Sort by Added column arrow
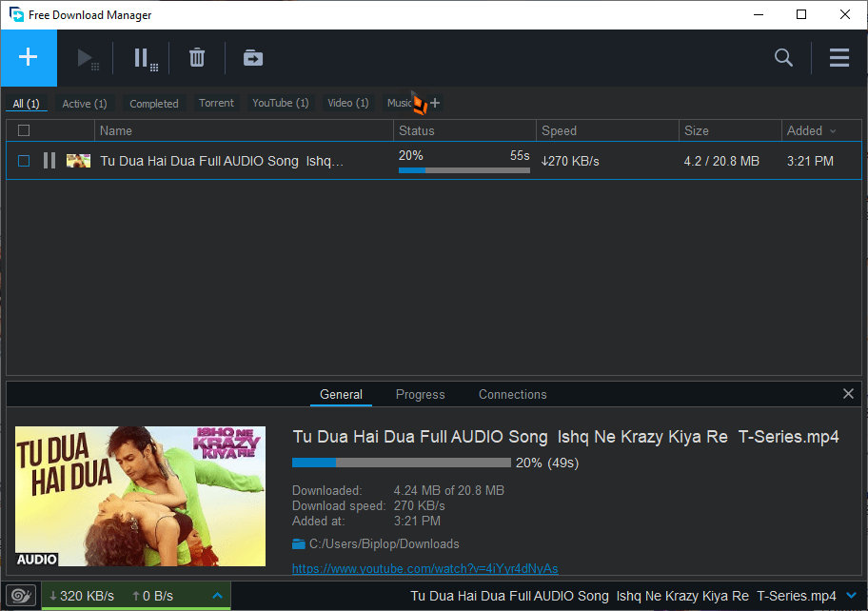868x611 pixels. tap(833, 131)
